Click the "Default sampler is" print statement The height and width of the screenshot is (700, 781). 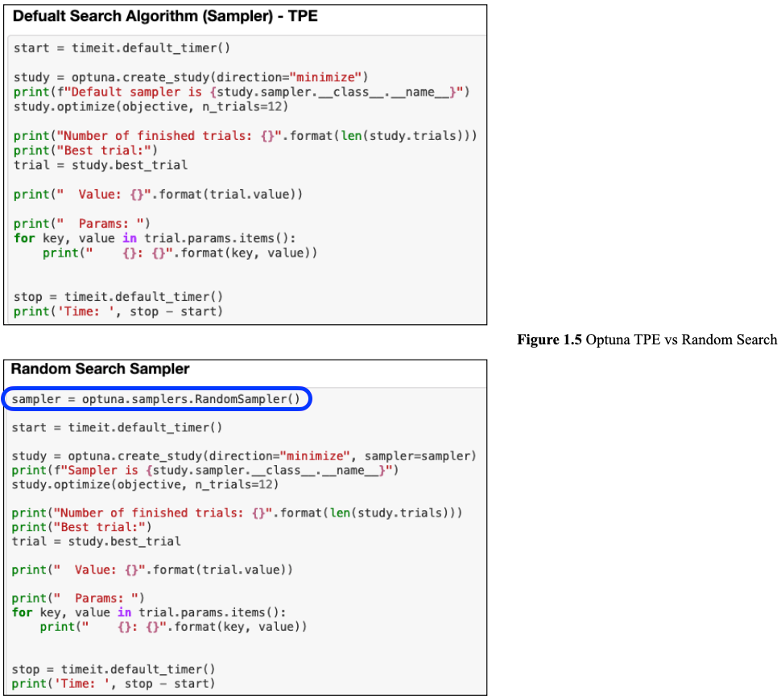tap(241, 92)
